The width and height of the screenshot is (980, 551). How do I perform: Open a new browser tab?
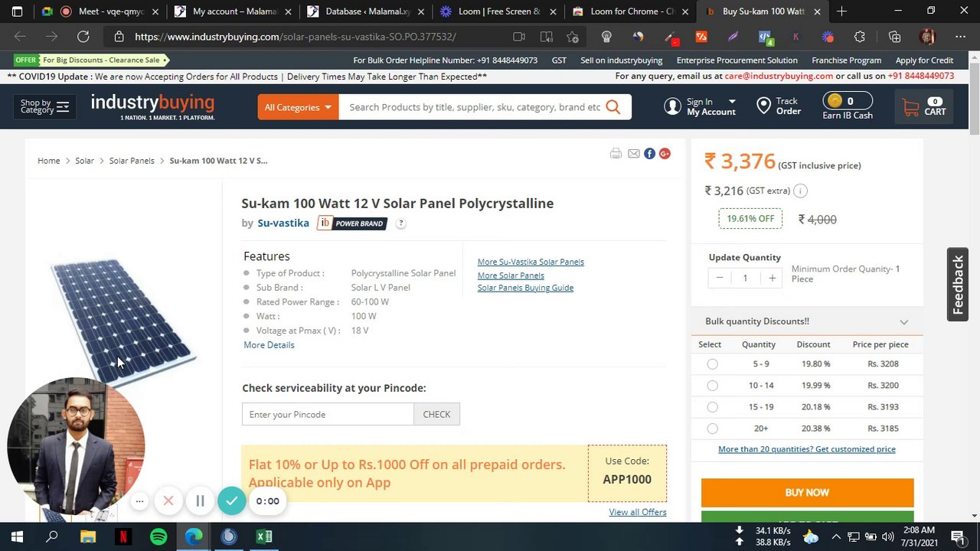[841, 11]
